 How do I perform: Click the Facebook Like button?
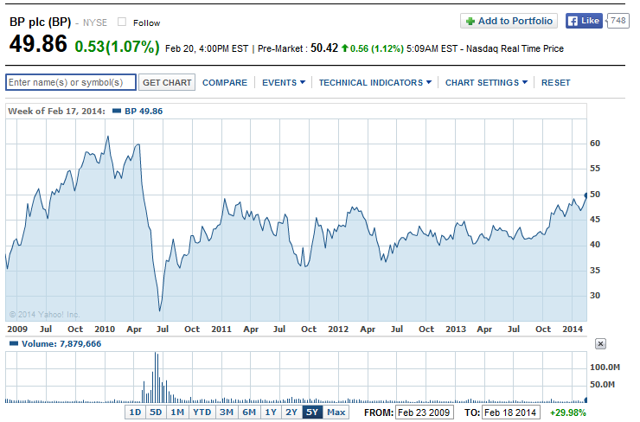click(x=584, y=21)
